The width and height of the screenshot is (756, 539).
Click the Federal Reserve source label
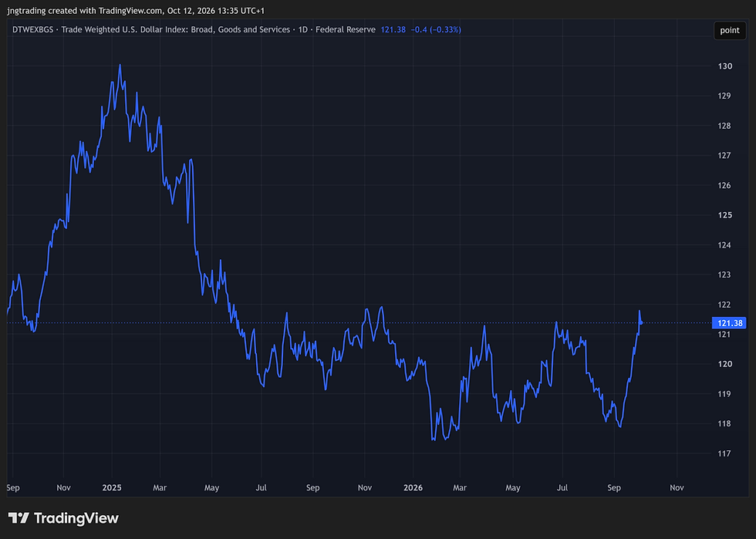click(346, 29)
